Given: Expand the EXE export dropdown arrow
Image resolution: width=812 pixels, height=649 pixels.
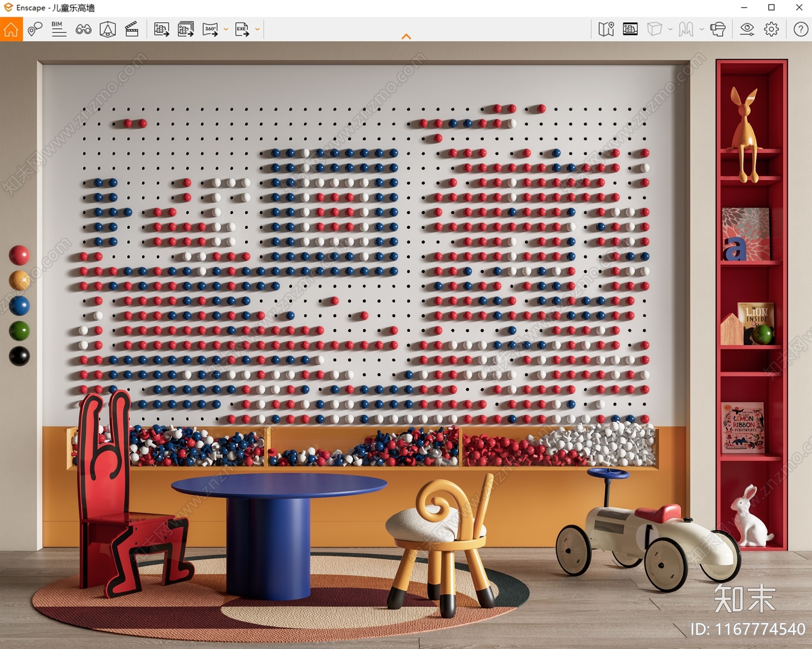Looking at the screenshot, I should (257, 29).
